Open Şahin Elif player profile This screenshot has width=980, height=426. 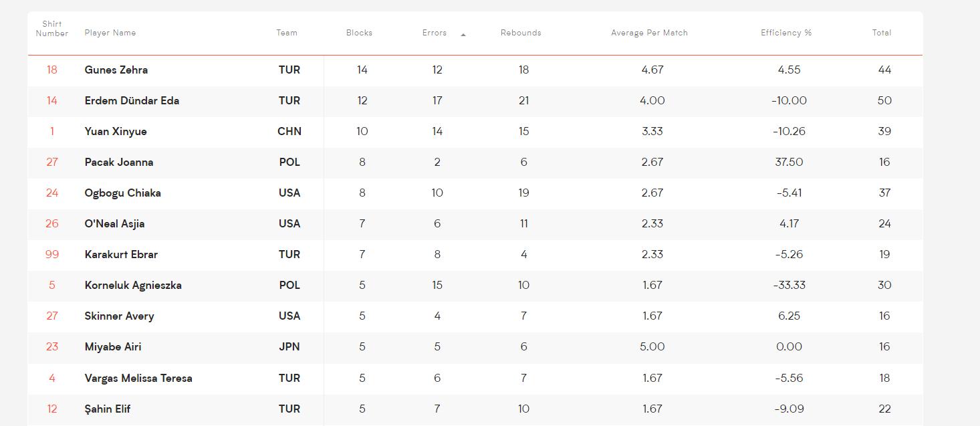click(108, 409)
